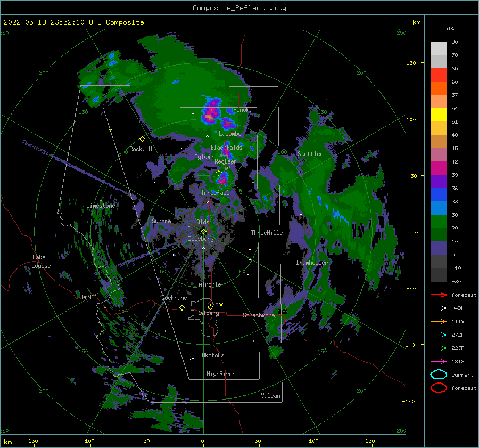Click the Limestone label

[101, 206]
